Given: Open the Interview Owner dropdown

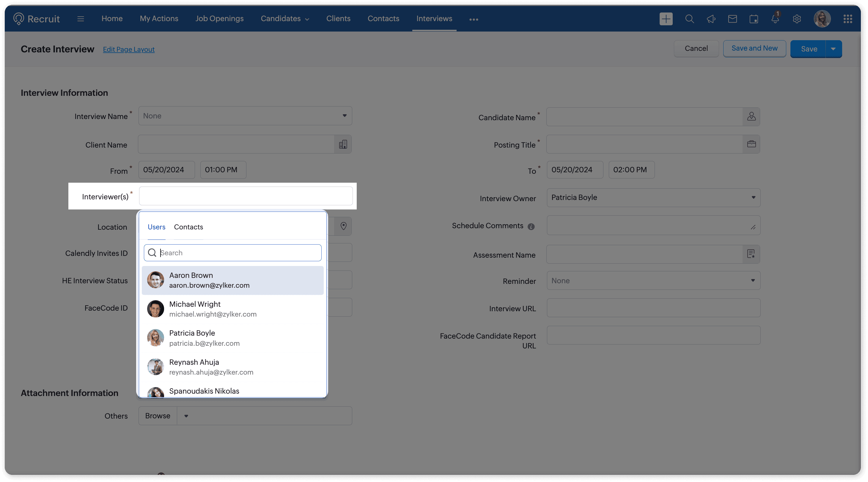Looking at the screenshot, I should pyautogui.click(x=753, y=197).
